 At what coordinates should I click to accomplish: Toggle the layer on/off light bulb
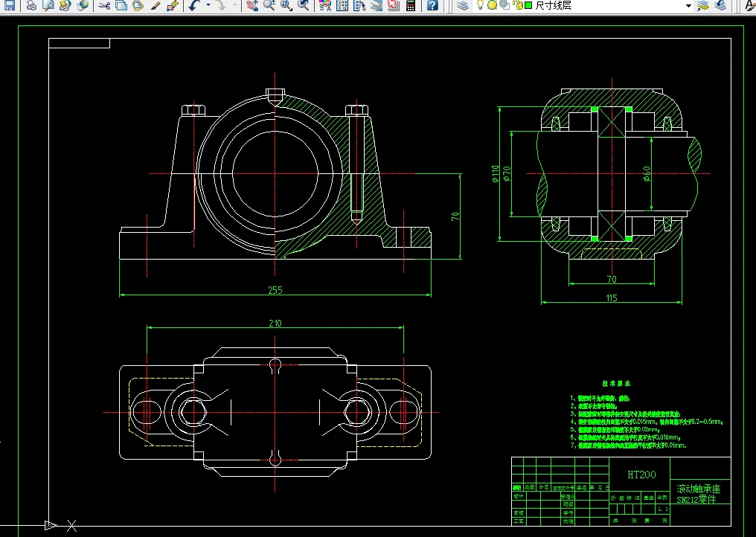tap(481, 5)
